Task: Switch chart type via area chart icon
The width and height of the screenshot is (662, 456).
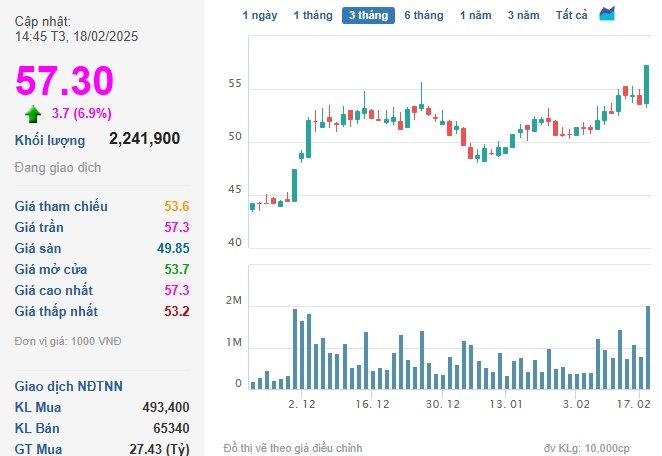Action: pyautogui.click(x=607, y=14)
